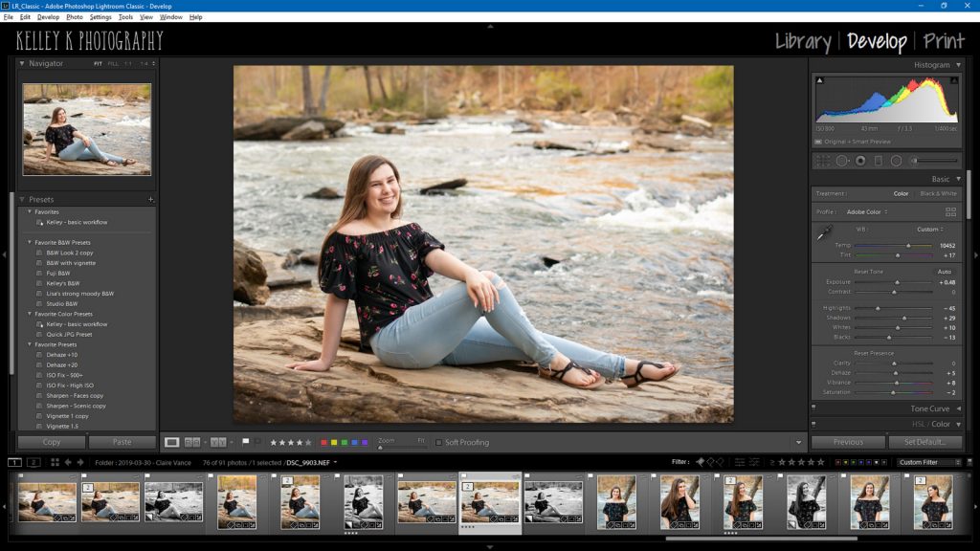The height and width of the screenshot is (551, 980).
Task: Click the main window display 1 icon
Action: pyautogui.click(x=14, y=462)
